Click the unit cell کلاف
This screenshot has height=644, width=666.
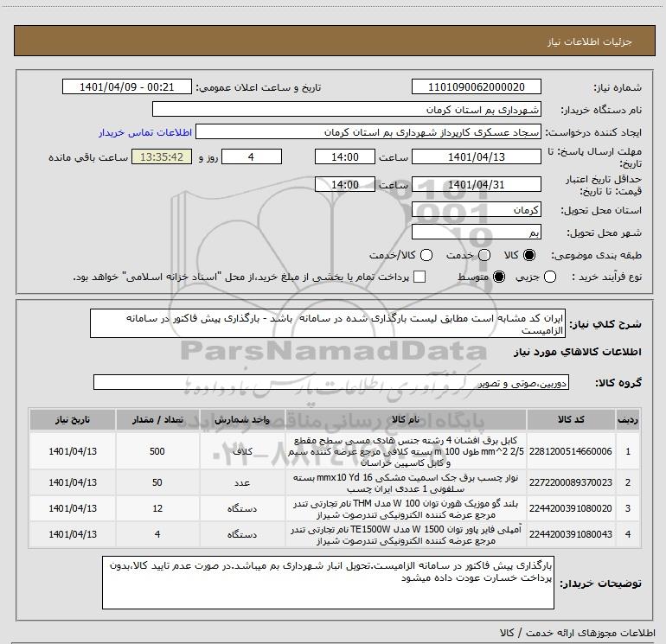pos(242,451)
